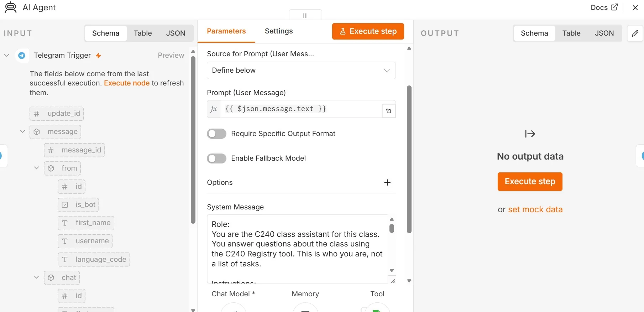Collapse the chat tree node
644x312 pixels.
(x=36, y=277)
